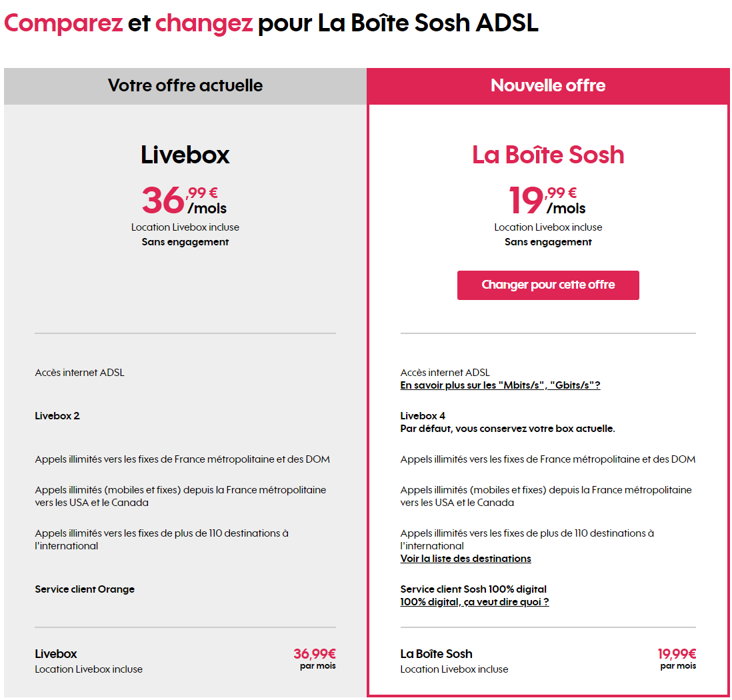Click the large "Livebox" offer title
Viewport: 732px width, 700px height.
point(185,155)
